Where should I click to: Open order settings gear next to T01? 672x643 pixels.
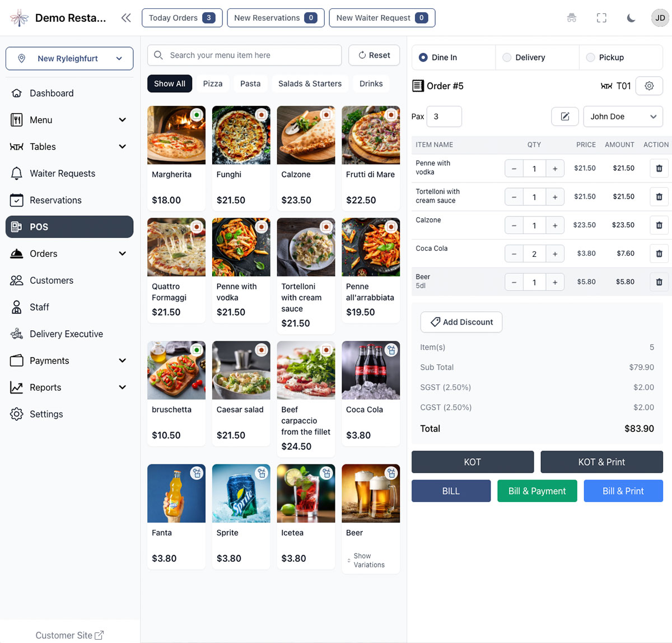649,86
